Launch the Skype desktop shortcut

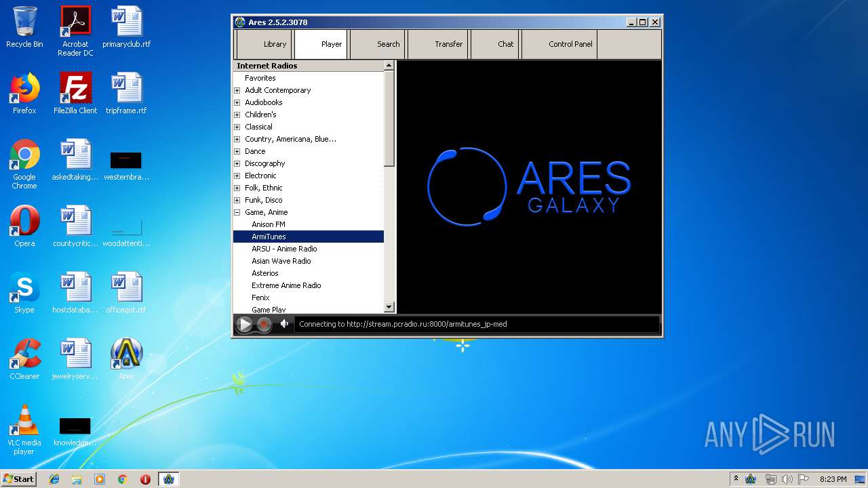[24, 293]
